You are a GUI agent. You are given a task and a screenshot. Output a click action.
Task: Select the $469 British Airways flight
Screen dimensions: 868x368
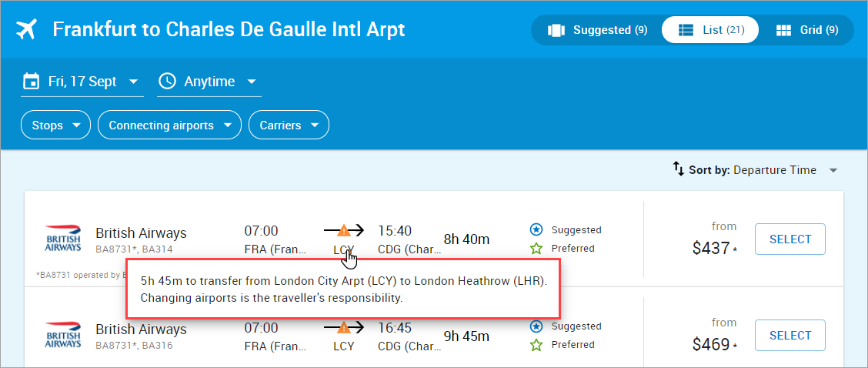pyautogui.click(x=790, y=336)
